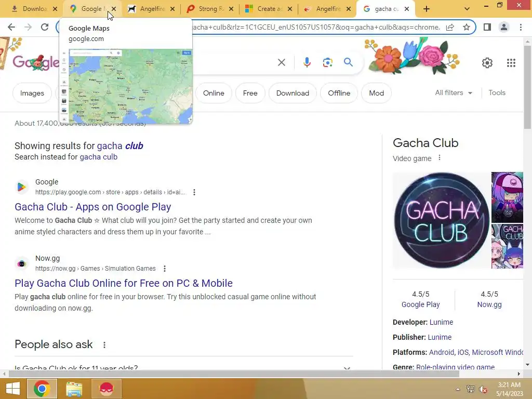Image resolution: width=532 pixels, height=399 pixels.
Task: Clear the search box with X
Action: tap(281, 62)
